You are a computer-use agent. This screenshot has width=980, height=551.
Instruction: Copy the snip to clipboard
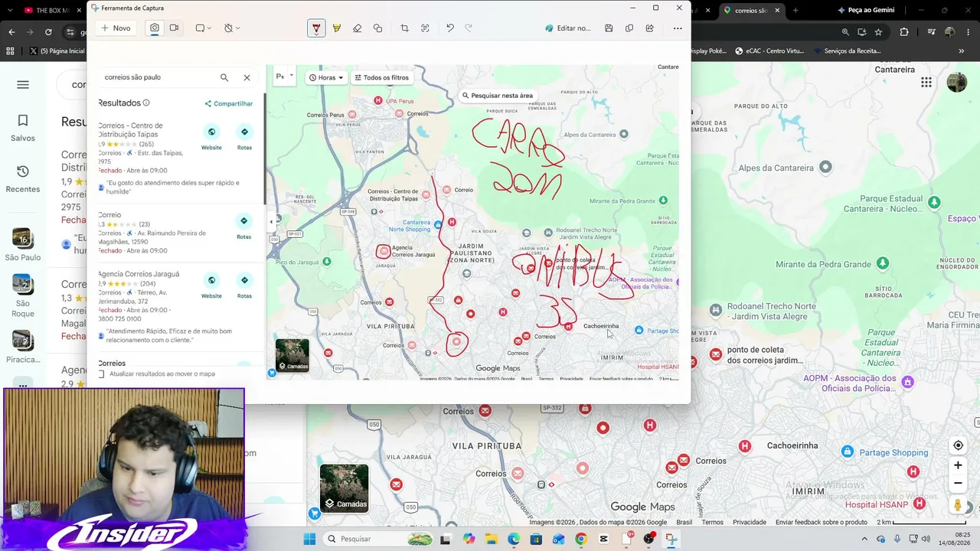(629, 28)
